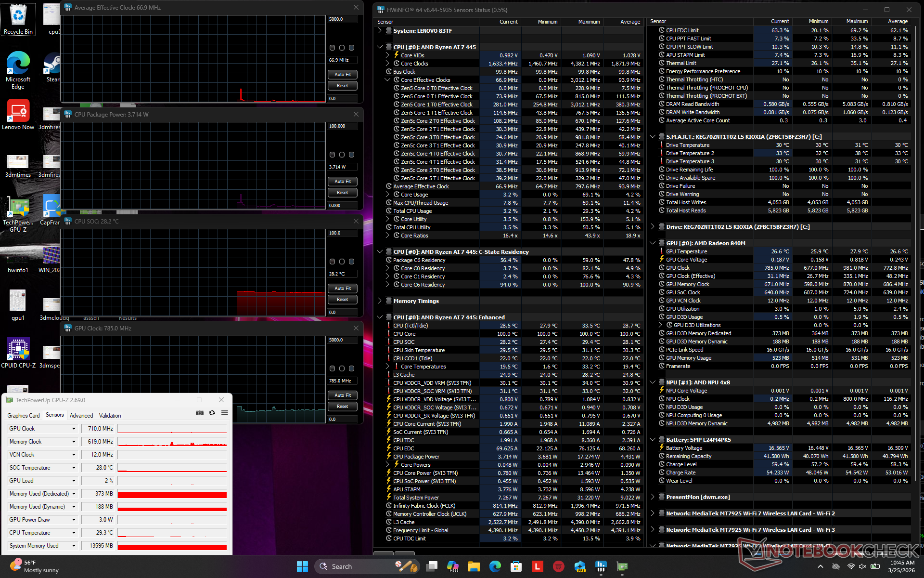This screenshot has width=924, height=578.
Task: Open the GPU Clock sensor dropdown
Action: tap(74, 429)
